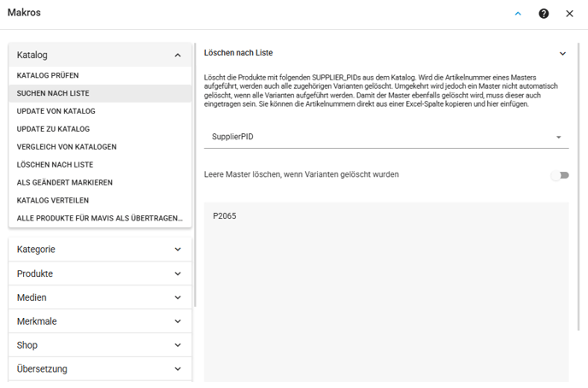Open the help question mark icon
This screenshot has height=388, width=588.
point(544,14)
